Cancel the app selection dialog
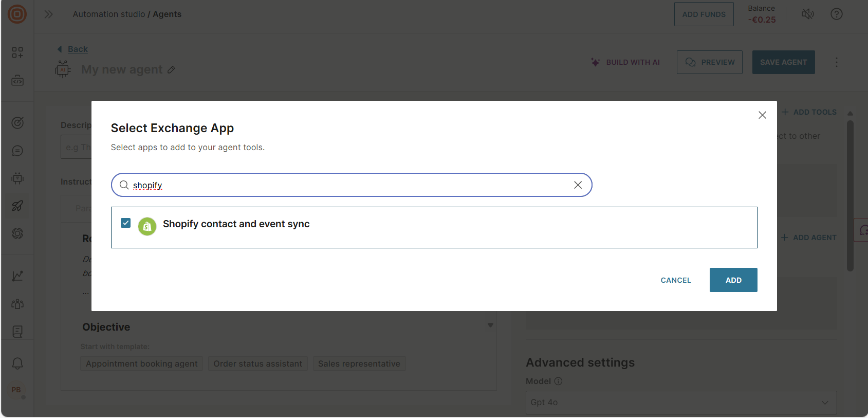 tap(676, 280)
